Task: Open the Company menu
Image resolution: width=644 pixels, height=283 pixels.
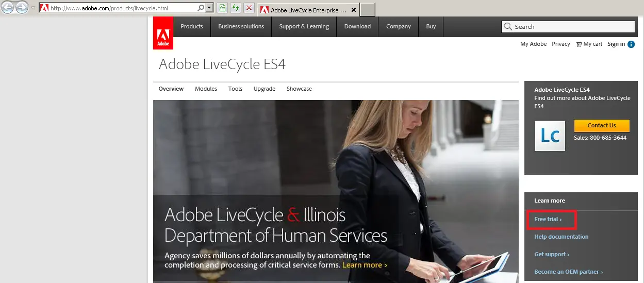Action: (399, 27)
